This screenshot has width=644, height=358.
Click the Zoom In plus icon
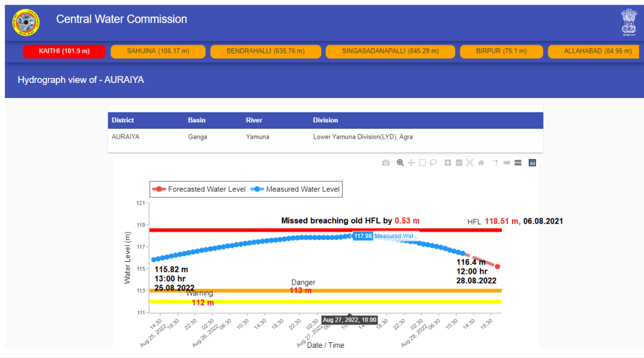pos(448,163)
